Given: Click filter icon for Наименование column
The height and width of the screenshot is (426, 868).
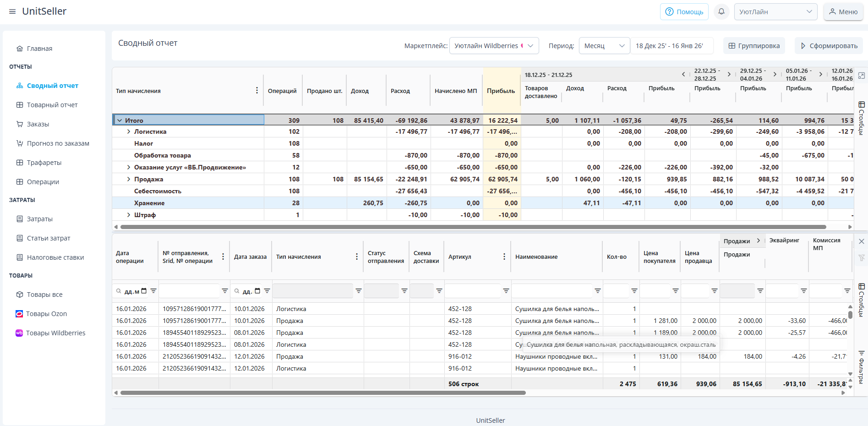Looking at the screenshot, I should click(x=597, y=291).
